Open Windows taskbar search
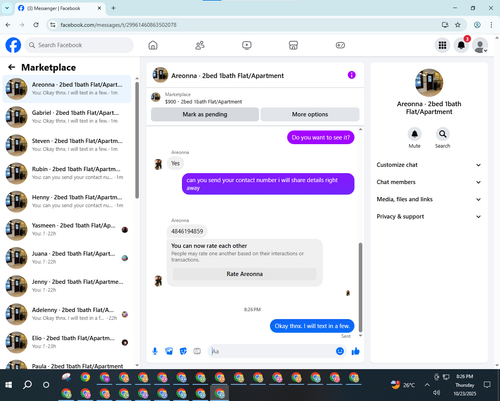Image resolution: width=500 pixels, height=401 pixels. click(27, 385)
